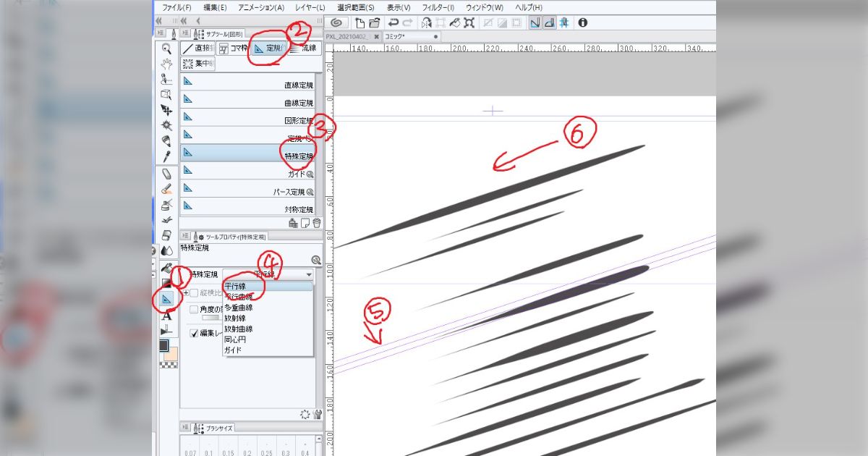Open the フィルター menu
The width and height of the screenshot is (868, 456).
438,7
